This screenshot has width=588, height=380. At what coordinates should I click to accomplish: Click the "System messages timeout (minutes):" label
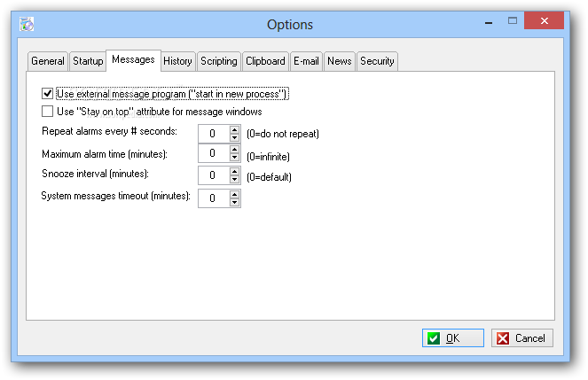(x=116, y=196)
